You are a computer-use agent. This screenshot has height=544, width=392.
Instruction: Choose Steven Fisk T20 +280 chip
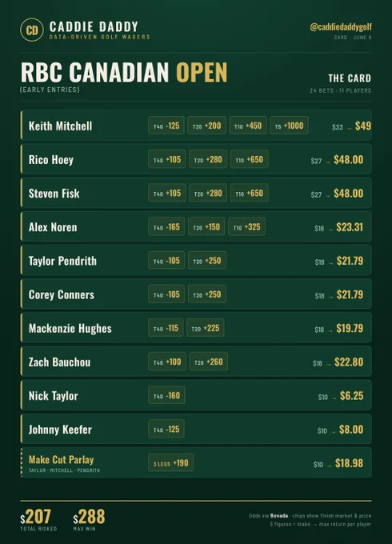[208, 193]
